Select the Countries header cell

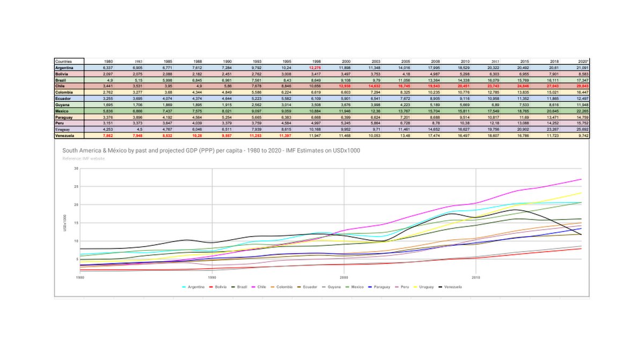point(69,62)
